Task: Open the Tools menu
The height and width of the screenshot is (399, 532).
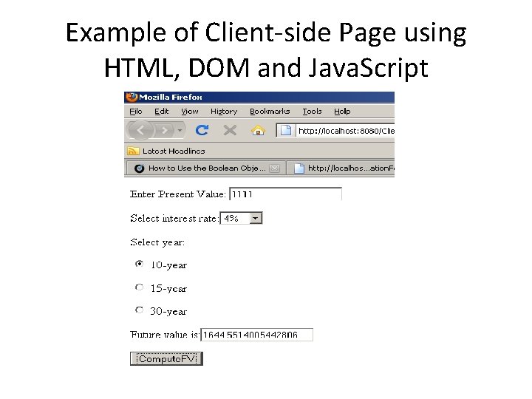Action: [312, 112]
